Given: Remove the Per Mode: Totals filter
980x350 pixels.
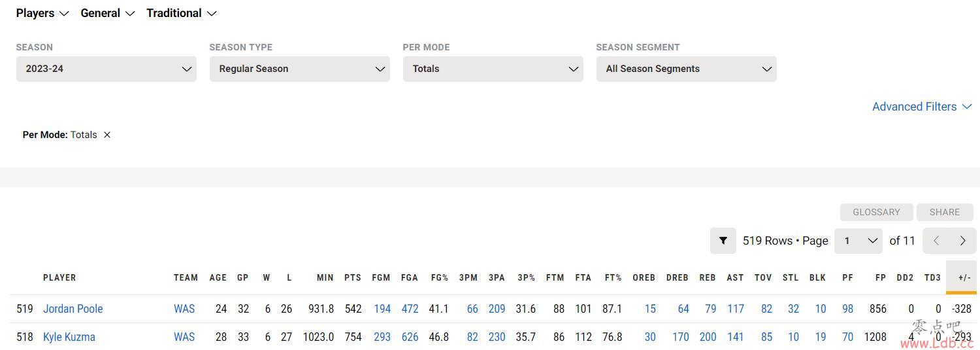Looking at the screenshot, I should [107, 135].
